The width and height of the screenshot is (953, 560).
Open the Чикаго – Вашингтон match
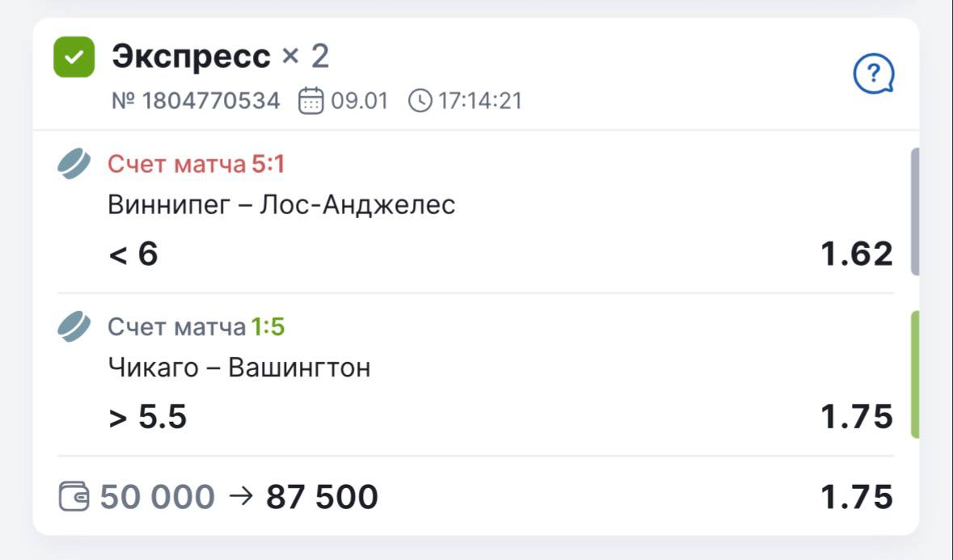coord(239,368)
